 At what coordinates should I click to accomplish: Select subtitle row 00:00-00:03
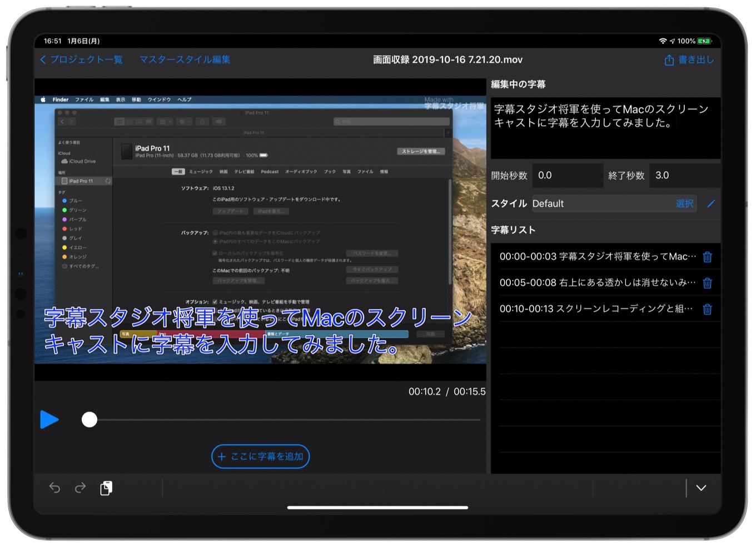pos(598,256)
